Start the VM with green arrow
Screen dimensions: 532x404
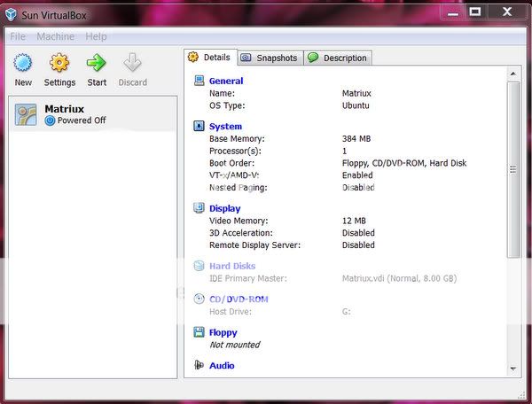pos(97,63)
